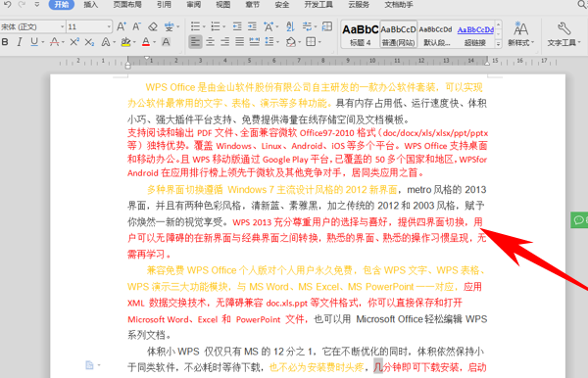The image size is (588, 378).
Task: Click the page navigation icon in left margin
Action: 89,365
